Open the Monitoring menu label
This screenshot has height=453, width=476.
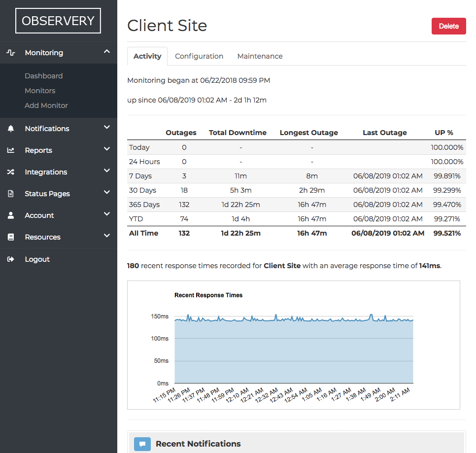click(x=44, y=53)
